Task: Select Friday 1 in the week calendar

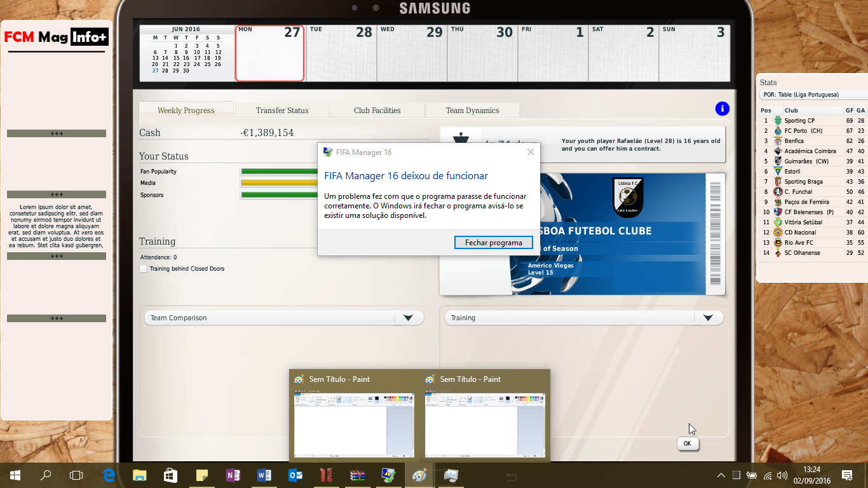Action: click(553, 53)
